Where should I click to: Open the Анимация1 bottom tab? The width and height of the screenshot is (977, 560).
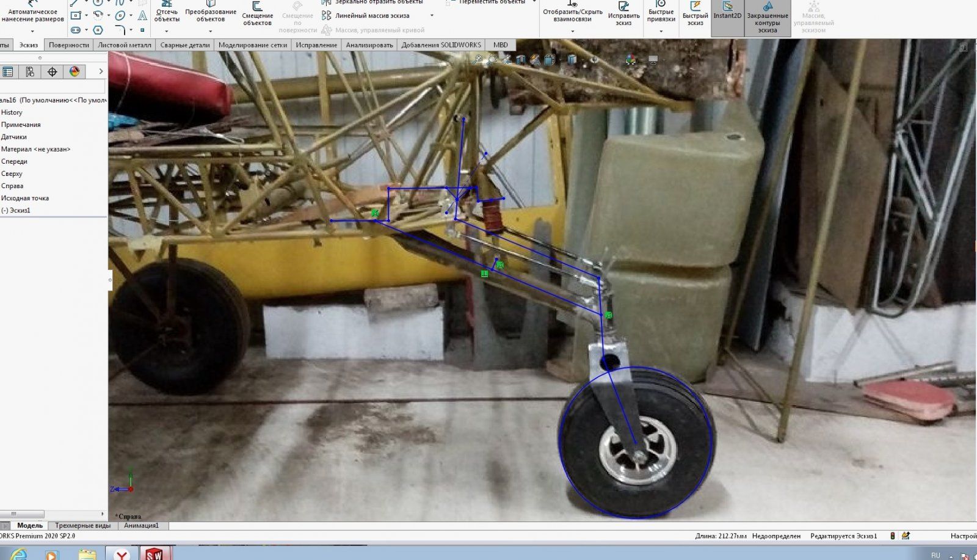(x=141, y=526)
